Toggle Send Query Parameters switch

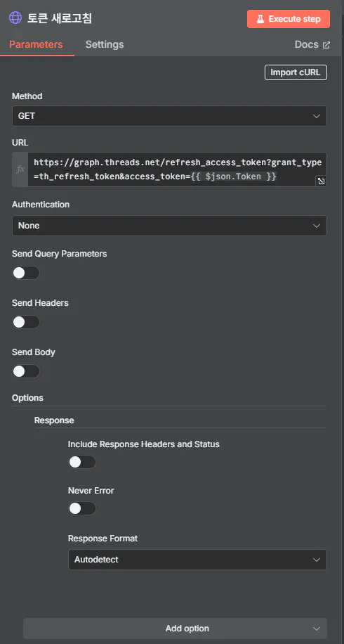(x=26, y=273)
